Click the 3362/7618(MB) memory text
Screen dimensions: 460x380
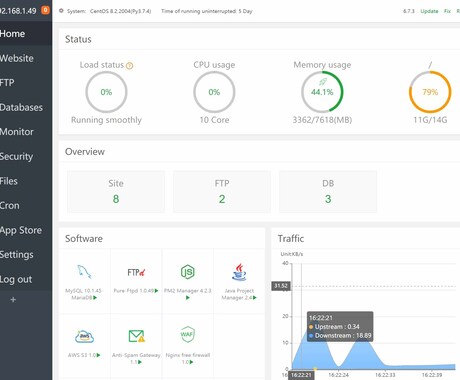coord(322,120)
